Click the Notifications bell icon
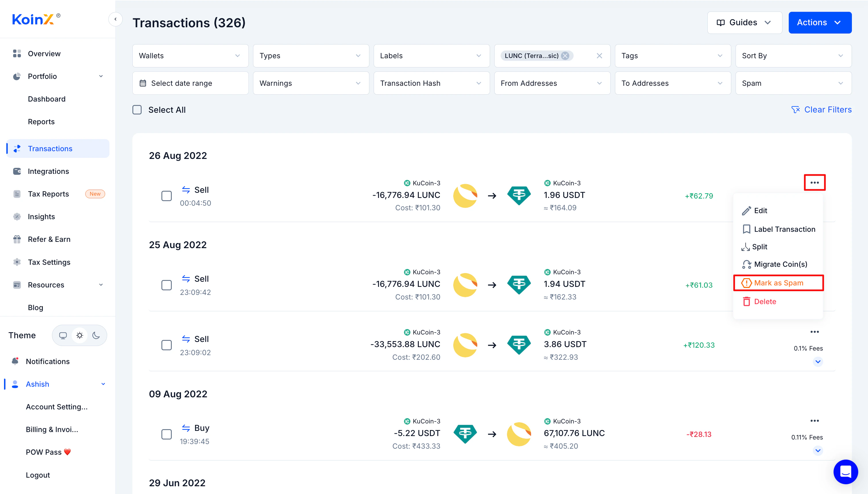 [15, 361]
